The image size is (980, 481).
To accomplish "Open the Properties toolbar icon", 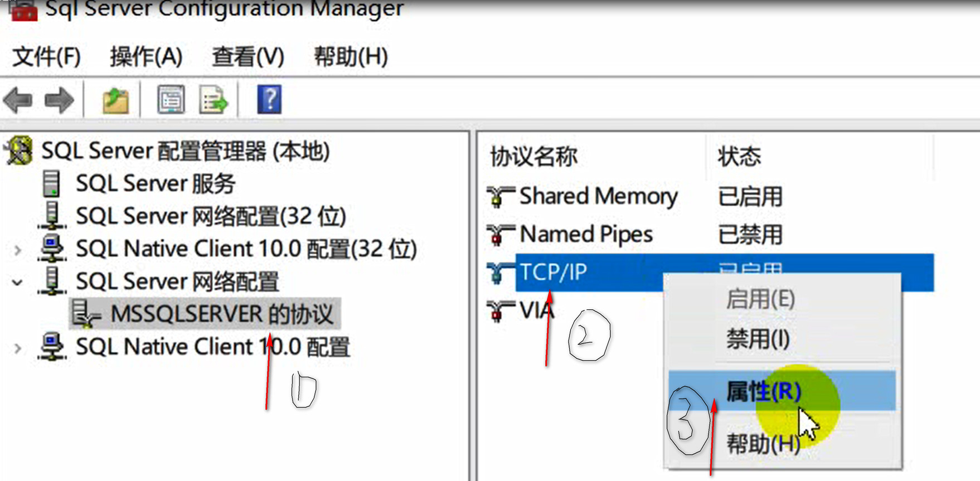I will click(171, 100).
